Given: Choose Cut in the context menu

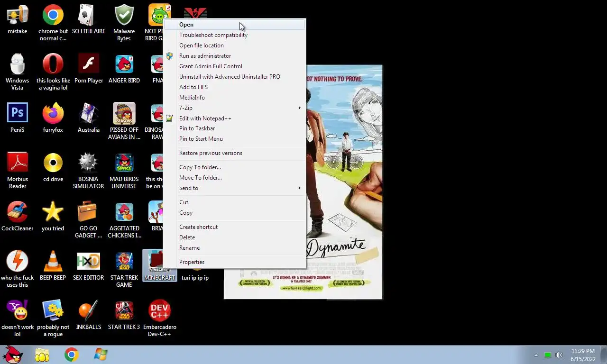Looking at the screenshot, I should [234, 202].
